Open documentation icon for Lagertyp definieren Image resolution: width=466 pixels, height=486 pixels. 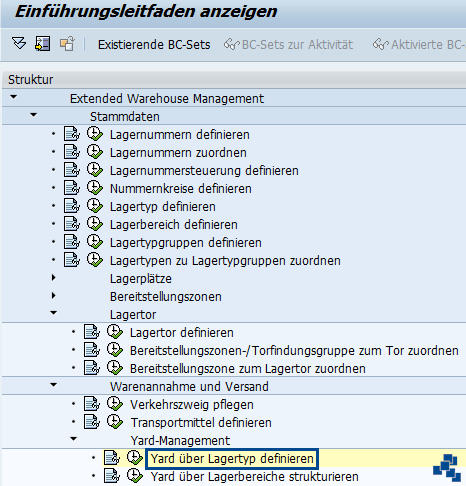click(72, 206)
